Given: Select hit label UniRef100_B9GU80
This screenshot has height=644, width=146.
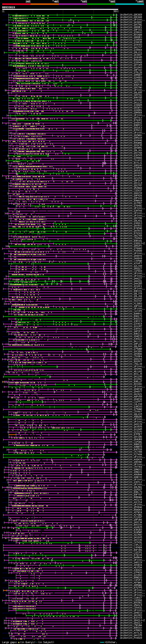Looking at the screenshot, I should tap(131, 60).
